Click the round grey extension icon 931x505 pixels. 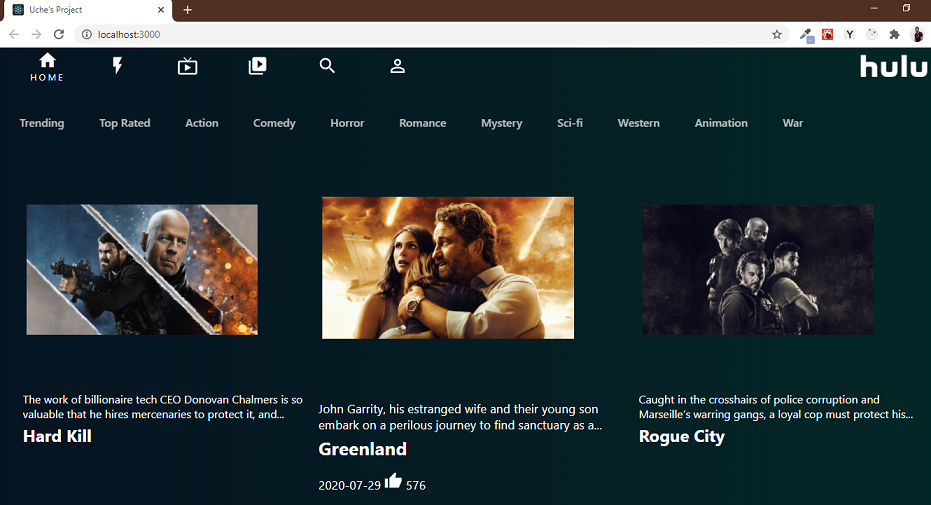[872, 34]
